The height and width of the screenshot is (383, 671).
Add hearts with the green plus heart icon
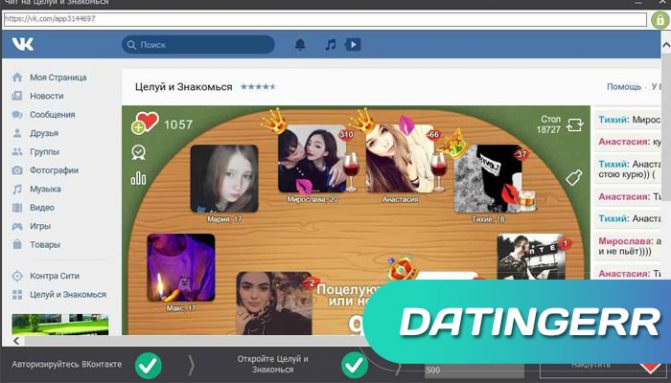[145, 123]
